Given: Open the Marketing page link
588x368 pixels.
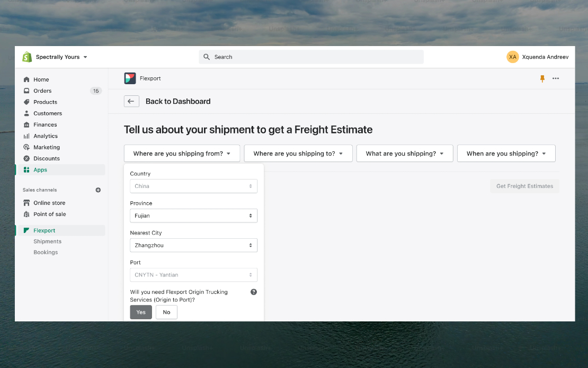Looking at the screenshot, I should (x=47, y=147).
